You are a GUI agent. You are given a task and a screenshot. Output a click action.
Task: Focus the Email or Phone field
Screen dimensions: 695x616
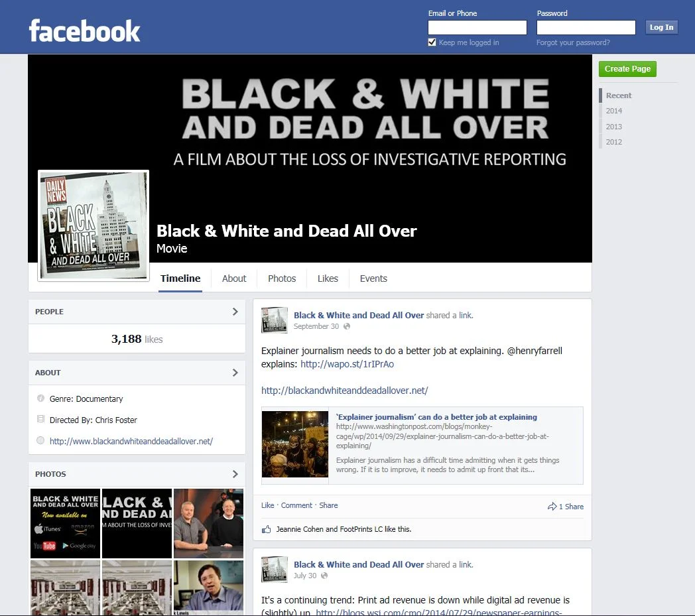pyautogui.click(x=477, y=27)
